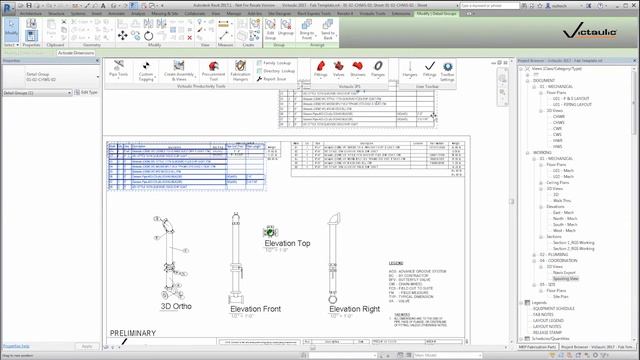Click the Family Lookup button
640x360 pixels.
[274, 63]
